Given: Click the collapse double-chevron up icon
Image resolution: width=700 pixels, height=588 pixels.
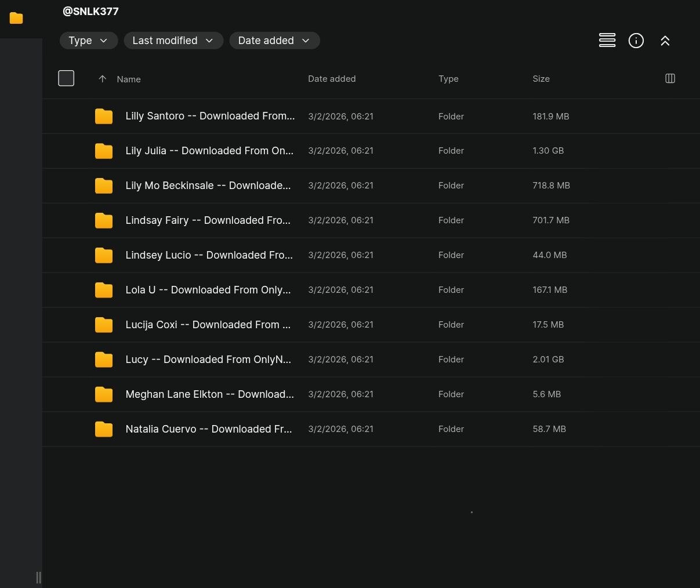Looking at the screenshot, I should pyautogui.click(x=665, y=41).
